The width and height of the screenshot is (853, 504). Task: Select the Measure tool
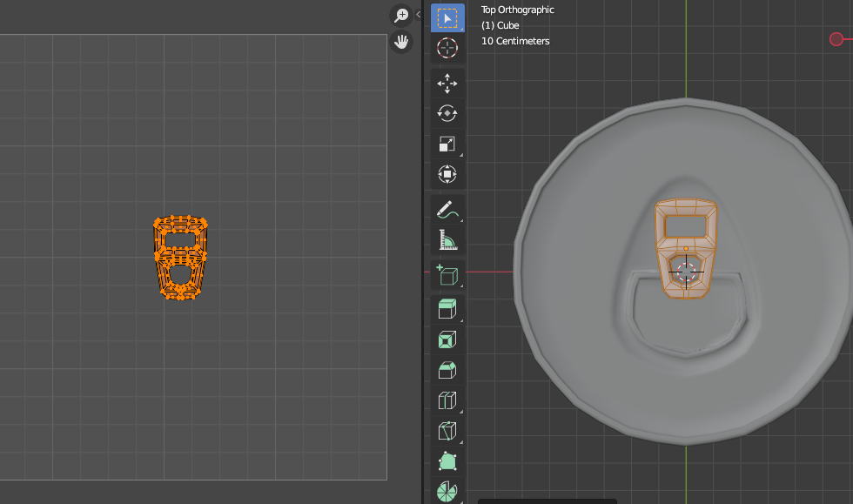[447, 239]
